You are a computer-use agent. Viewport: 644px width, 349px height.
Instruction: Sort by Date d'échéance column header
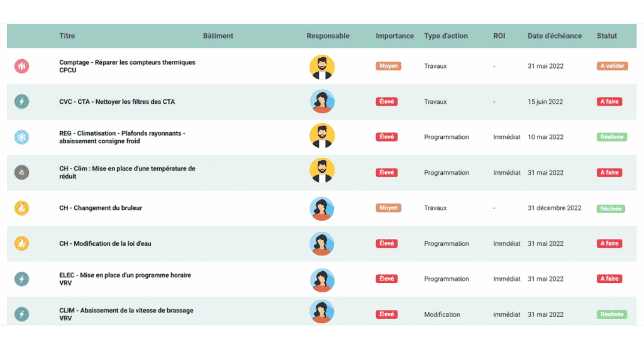click(x=554, y=36)
